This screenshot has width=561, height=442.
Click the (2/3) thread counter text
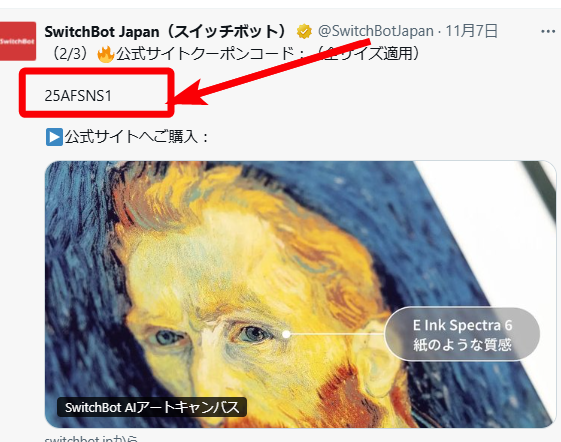pyautogui.click(x=70, y=54)
